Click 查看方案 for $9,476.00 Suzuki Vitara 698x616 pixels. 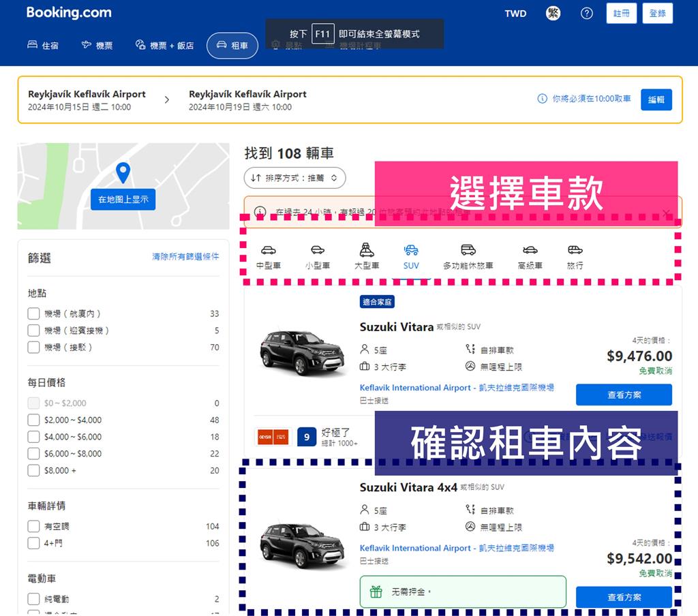pos(624,395)
